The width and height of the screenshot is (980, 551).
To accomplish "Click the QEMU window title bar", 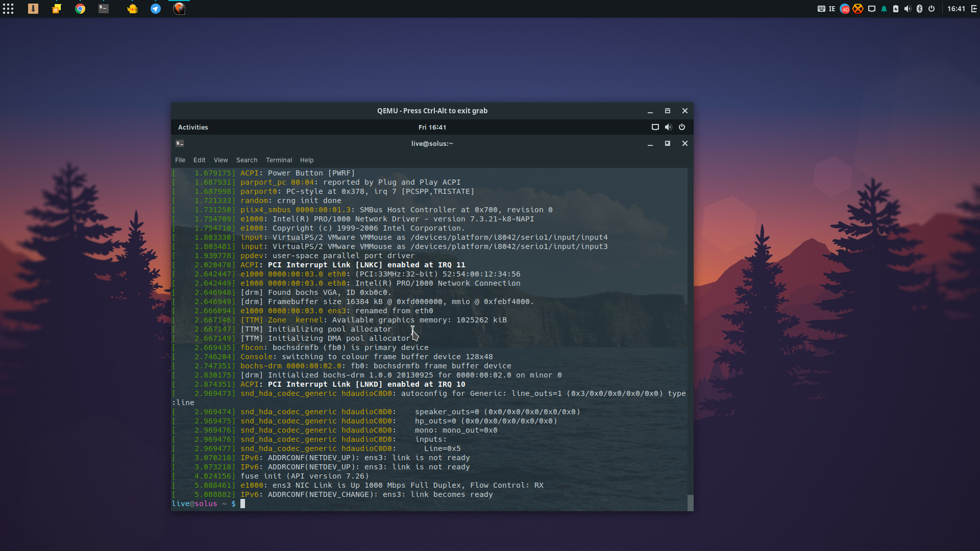I will tap(432, 111).
